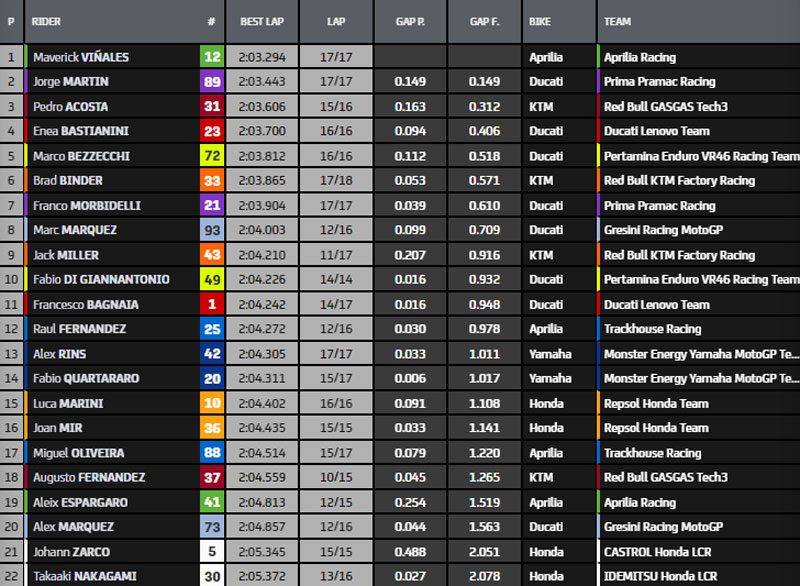The width and height of the screenshot is (800, 586).
Task: Click Luca Marini's orange number 10 swatch
Action: [212, 403]
